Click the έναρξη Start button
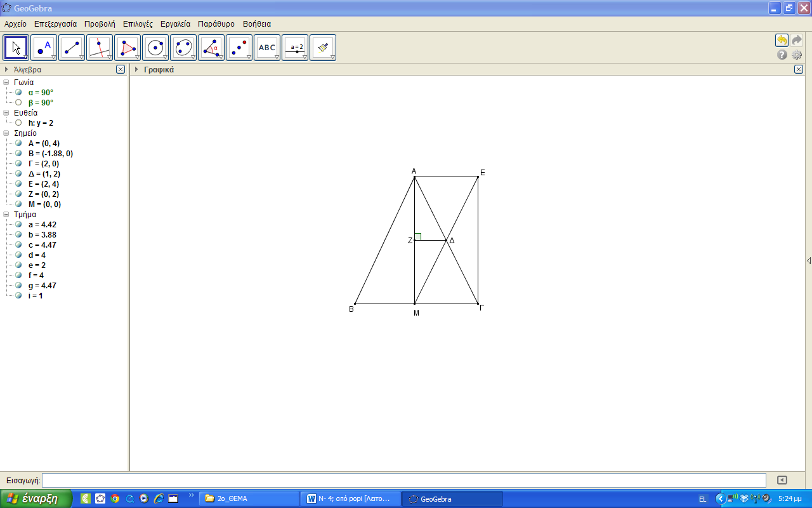Image resolution: width=812 pixels, height=508 pixels. 35,498
